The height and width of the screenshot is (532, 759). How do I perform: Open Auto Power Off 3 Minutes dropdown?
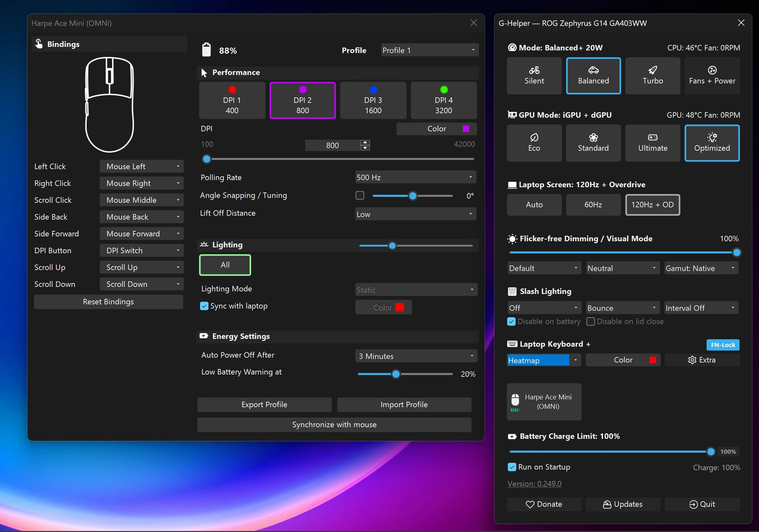(416, 356)
